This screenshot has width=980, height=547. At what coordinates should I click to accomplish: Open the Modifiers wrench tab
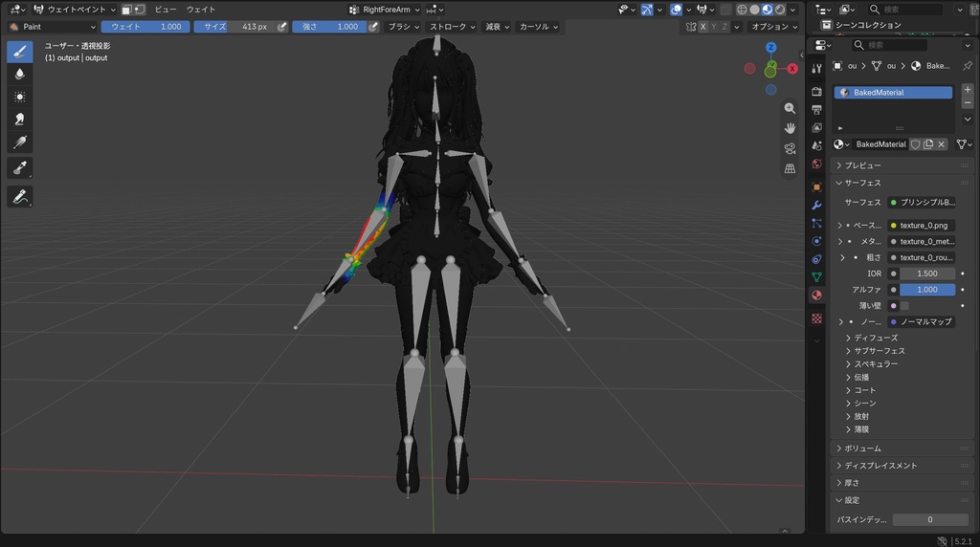(816, 206)
